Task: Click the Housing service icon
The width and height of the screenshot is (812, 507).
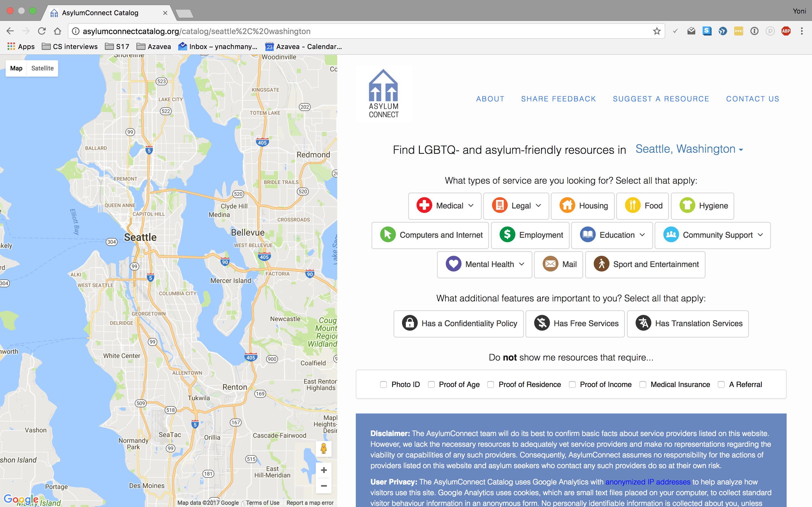Action: click(567, 206)
